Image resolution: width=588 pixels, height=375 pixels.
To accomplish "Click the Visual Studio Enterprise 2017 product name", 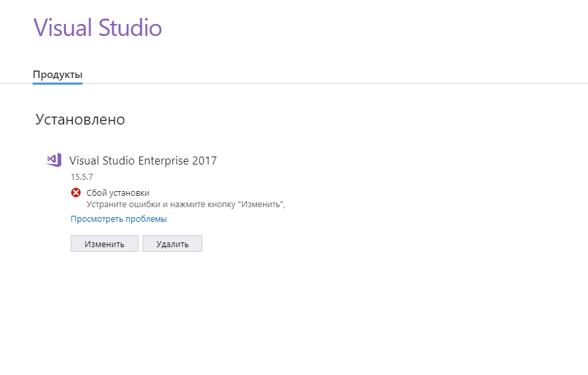I will 143,161.
